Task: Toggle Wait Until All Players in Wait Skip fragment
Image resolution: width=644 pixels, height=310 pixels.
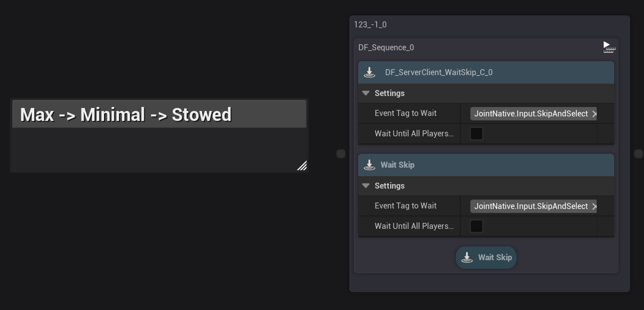Action: (x=476, y=226)
